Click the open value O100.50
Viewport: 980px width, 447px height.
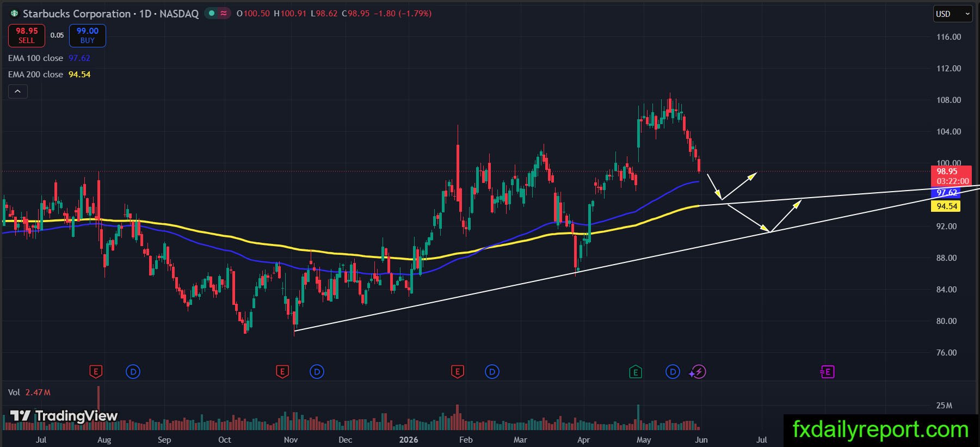tap(253, 14)
